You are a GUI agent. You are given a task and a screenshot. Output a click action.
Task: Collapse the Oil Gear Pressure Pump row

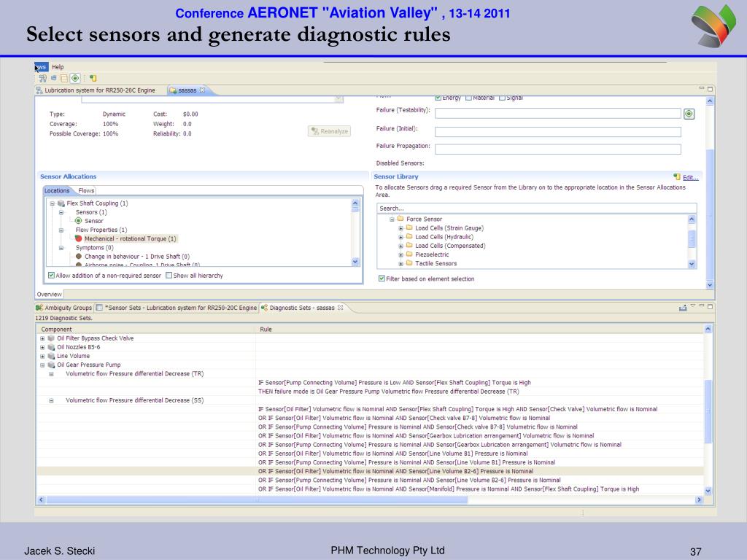pyautogui.click(x=42, y=365)
